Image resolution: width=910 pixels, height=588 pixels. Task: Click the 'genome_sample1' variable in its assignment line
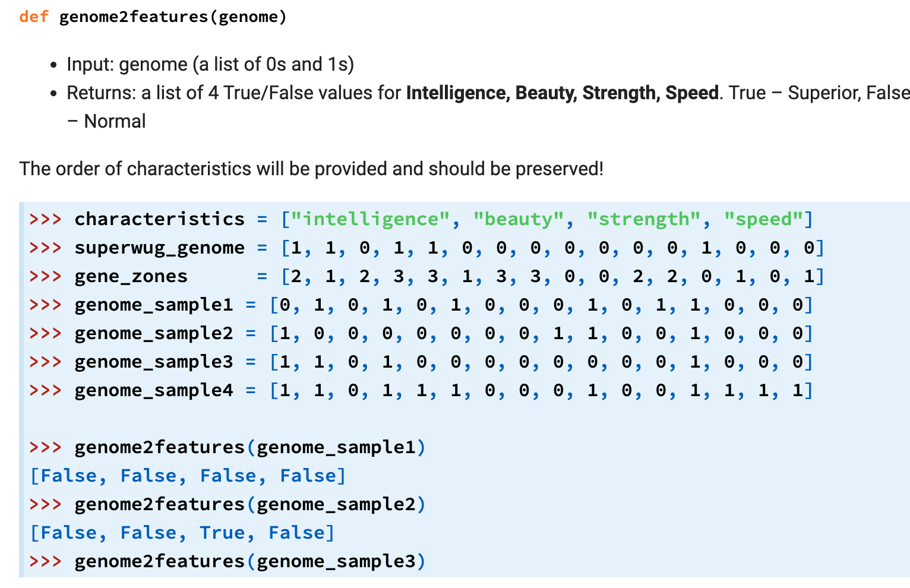(154, 305)
